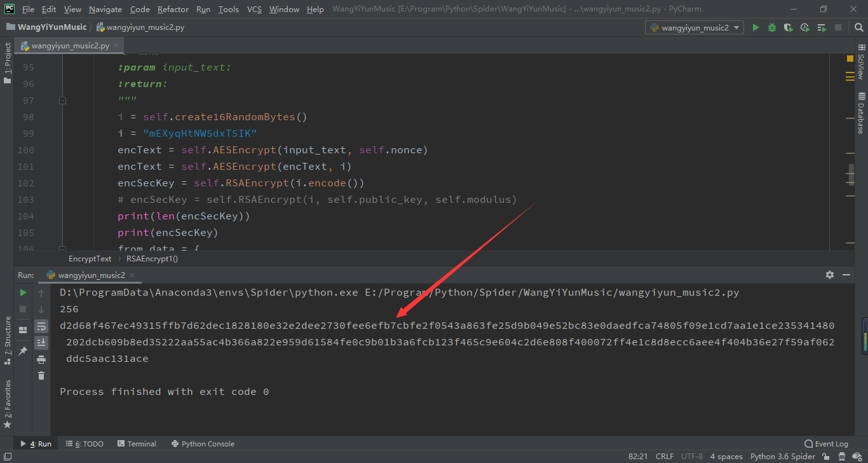868x463 pixels.
Task: Change UTF-8 file encoding
Action: [692, 457]
